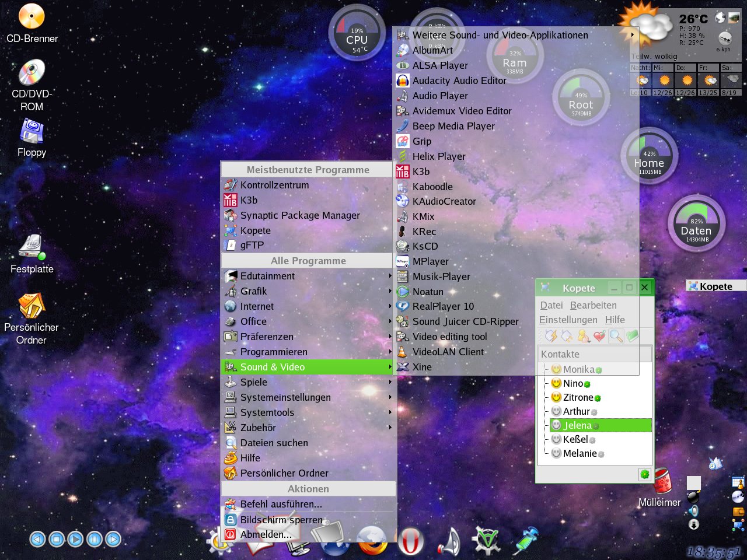Screen dimensions: 747x560
Task: Click the Kontakte column header
Action: tap(595, 354)
